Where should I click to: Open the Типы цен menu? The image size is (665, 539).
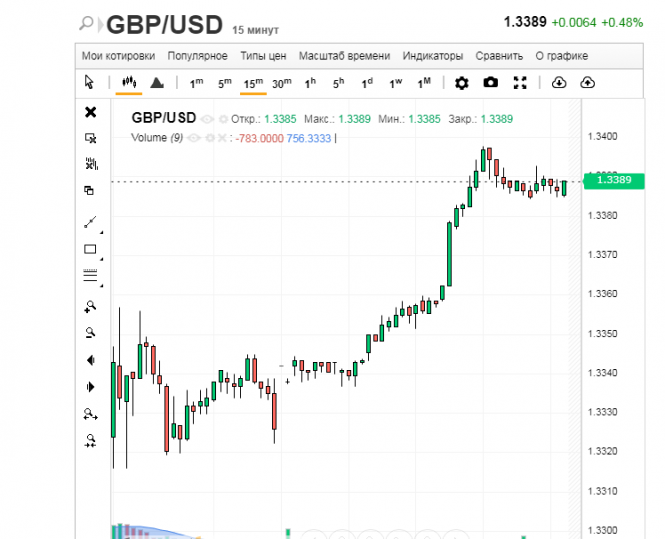click(x=263, y=56)
